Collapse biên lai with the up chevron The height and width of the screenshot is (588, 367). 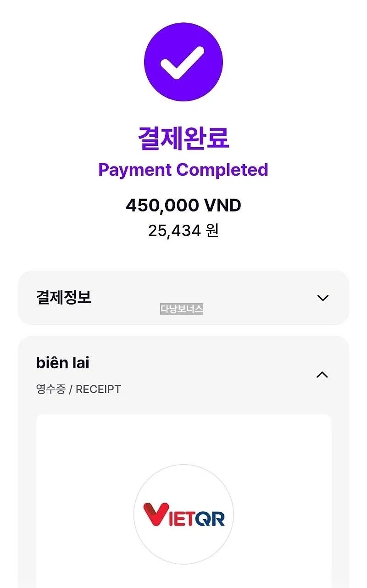coord(323,375)
